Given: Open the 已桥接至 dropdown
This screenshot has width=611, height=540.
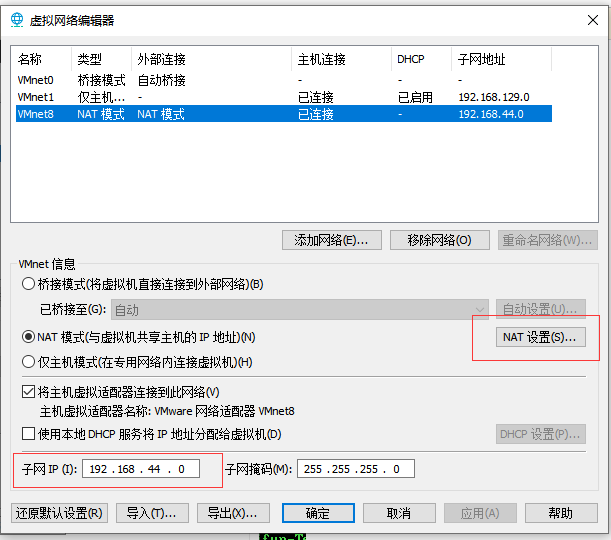Looking at the screenshot, I should pyautogui.click(x=300, y=310).
